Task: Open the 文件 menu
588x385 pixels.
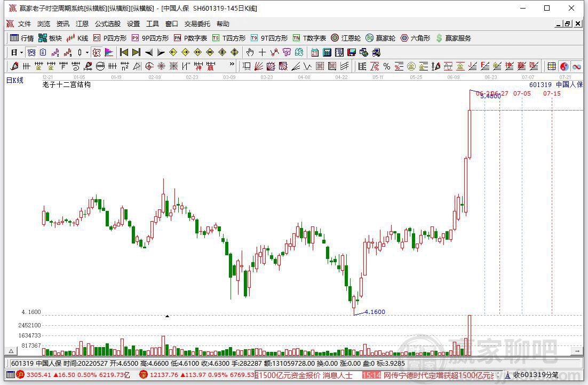Action: 25,24
